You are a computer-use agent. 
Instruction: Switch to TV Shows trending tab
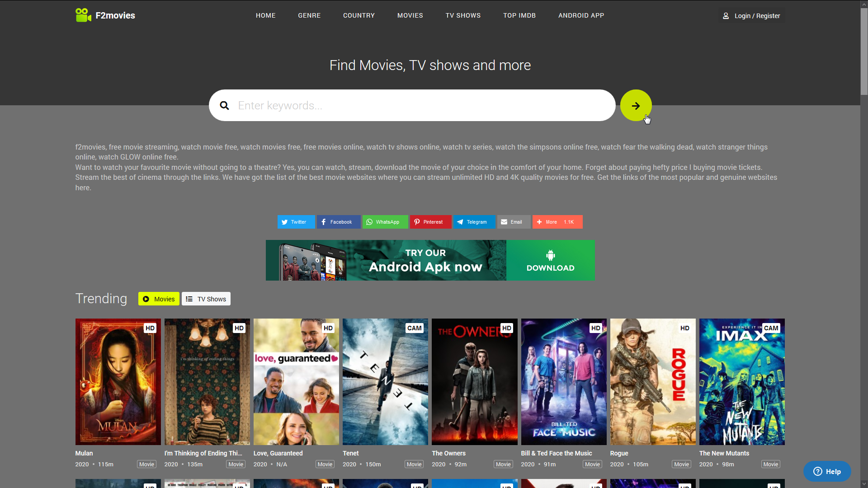(206, 299)
